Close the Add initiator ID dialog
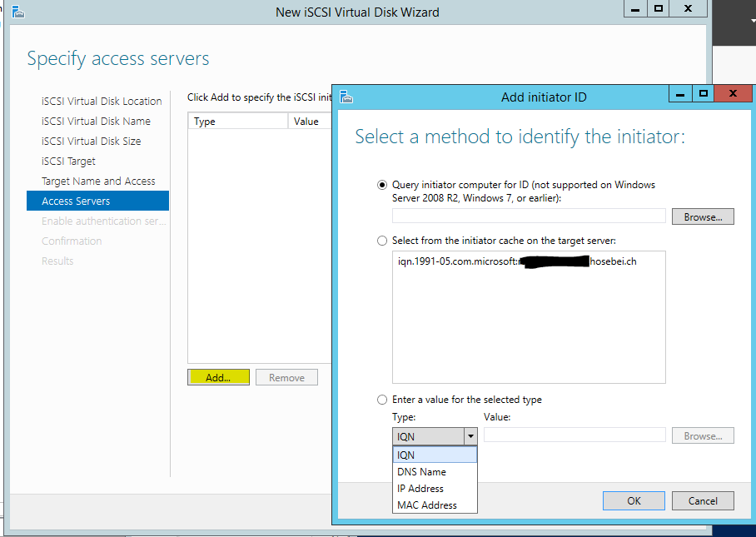Image resolution: width=756 pixels, height=537 pixels. (734, 93)
